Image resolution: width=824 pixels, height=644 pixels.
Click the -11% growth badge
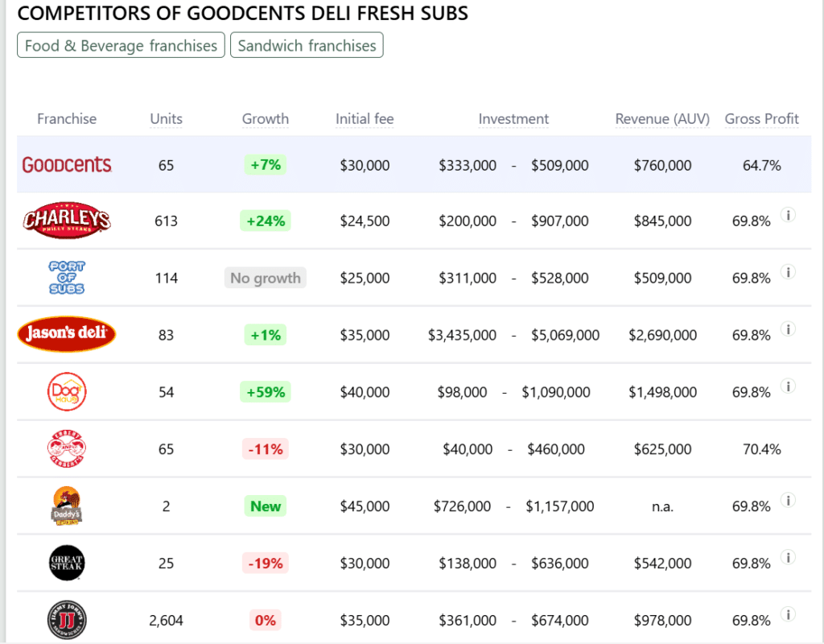coord(266,449)
